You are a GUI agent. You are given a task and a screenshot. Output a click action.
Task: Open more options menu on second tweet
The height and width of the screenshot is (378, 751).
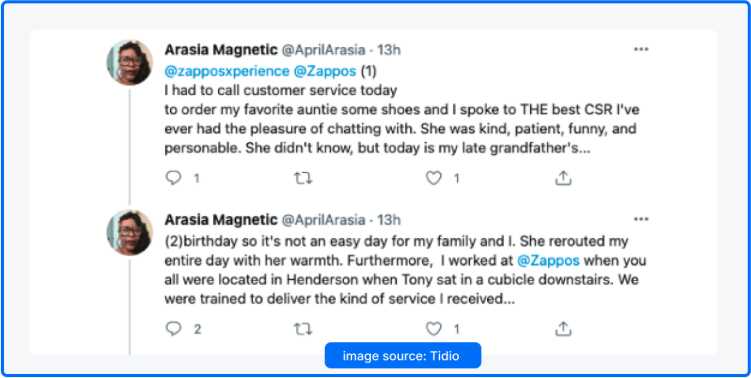[x=641, y=219]
